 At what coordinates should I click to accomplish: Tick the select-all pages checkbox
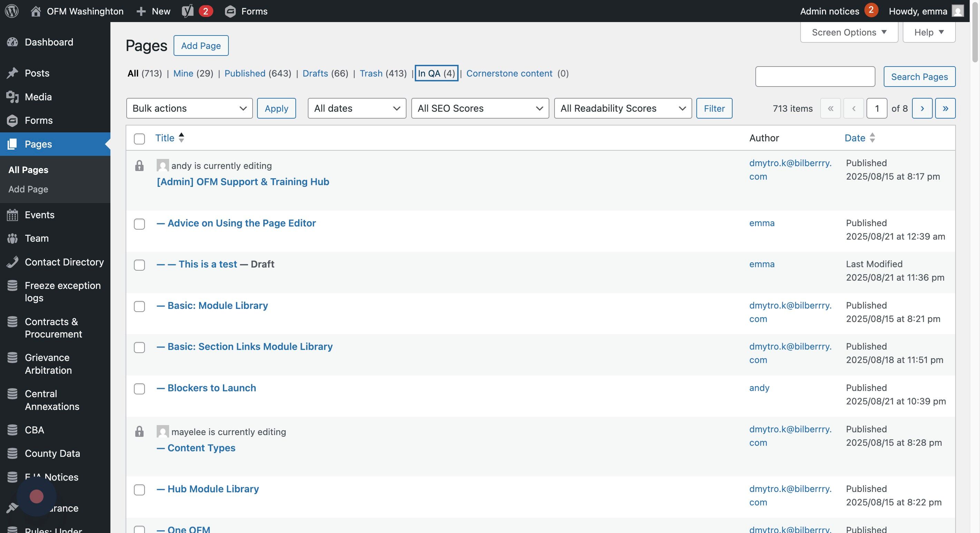(x=139, y=139)
